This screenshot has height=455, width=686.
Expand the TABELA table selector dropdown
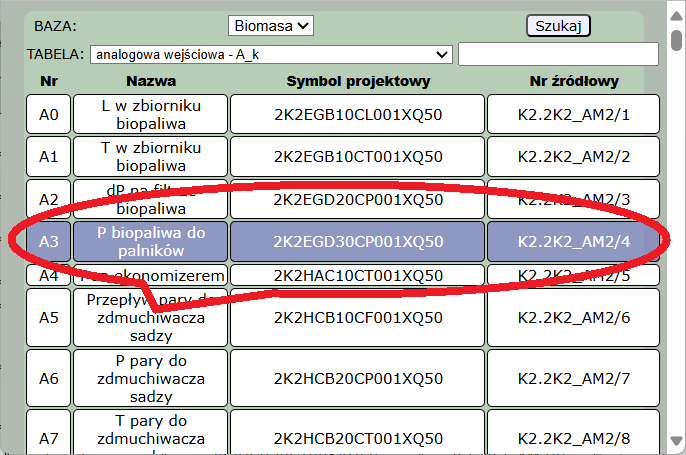271,54
